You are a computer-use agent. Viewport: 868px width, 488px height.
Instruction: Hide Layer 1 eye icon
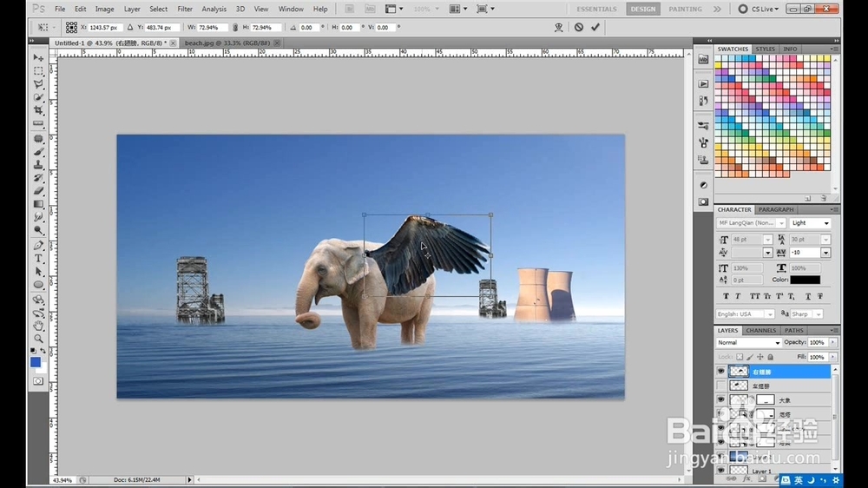coord(720,471)
